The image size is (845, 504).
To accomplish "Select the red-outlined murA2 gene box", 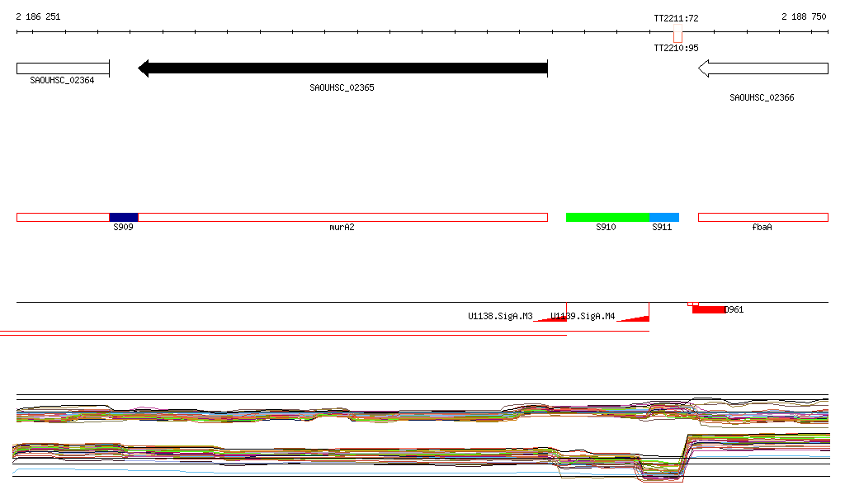I will pyautogui.click(x=342, y=217).
